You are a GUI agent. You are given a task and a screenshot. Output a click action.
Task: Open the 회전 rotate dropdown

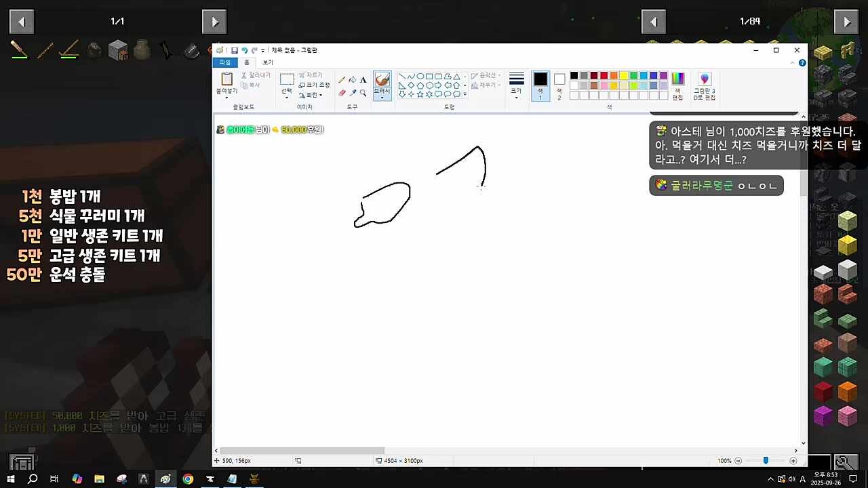coord(311,95)
